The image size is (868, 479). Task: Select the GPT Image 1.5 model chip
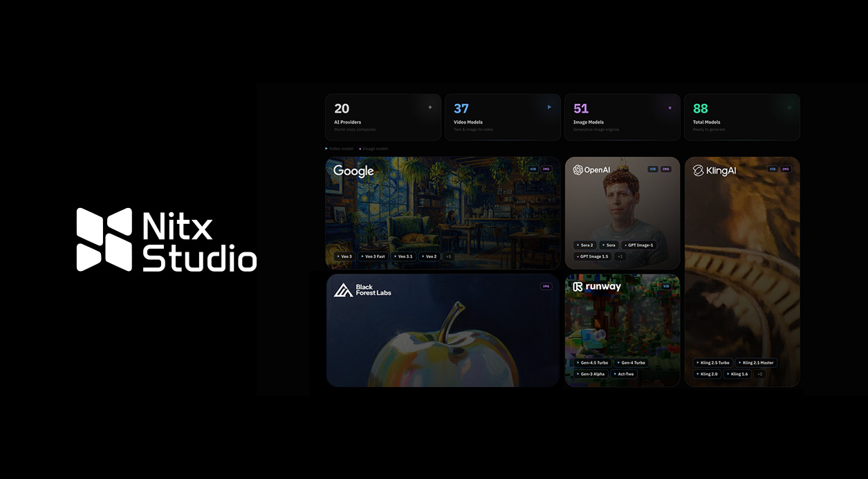click(593, 256)
